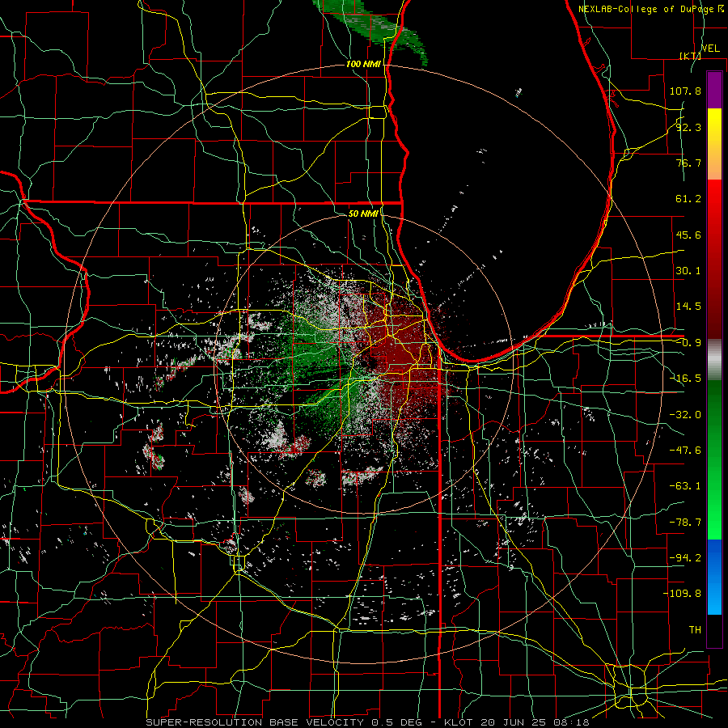Select the "[KT]" units label
Screen dimensions: 728x728
tap(690, 56)
